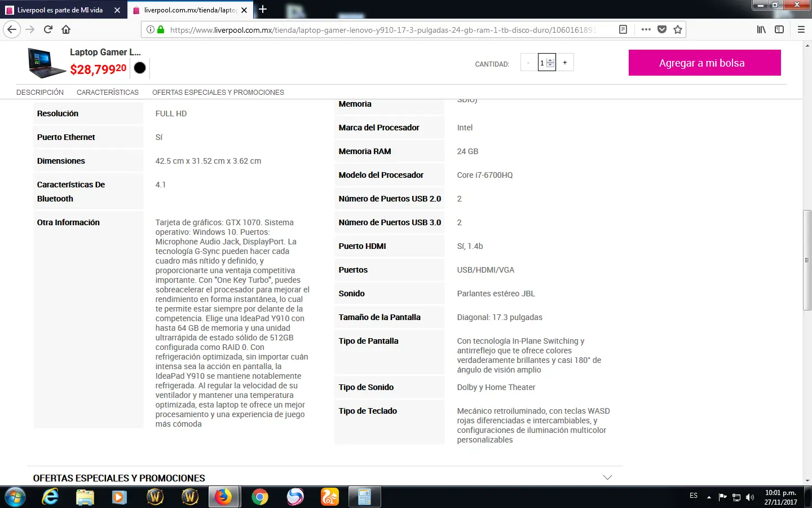Click the address bar URL field

[383, 29]
